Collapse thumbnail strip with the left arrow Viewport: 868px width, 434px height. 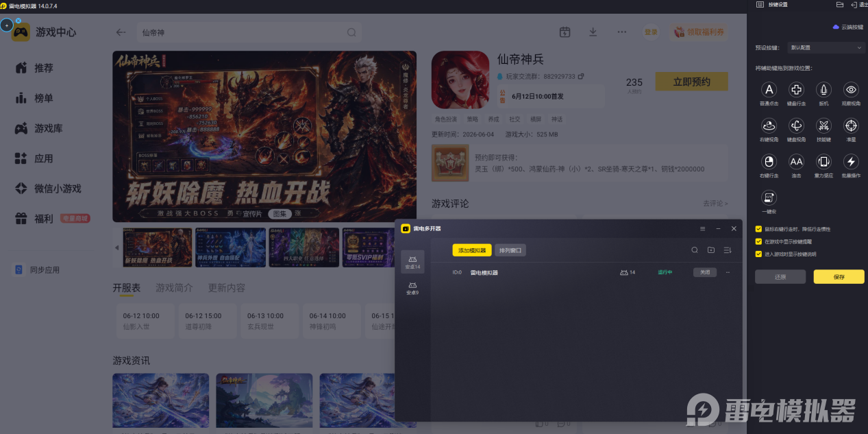(116, 248)
